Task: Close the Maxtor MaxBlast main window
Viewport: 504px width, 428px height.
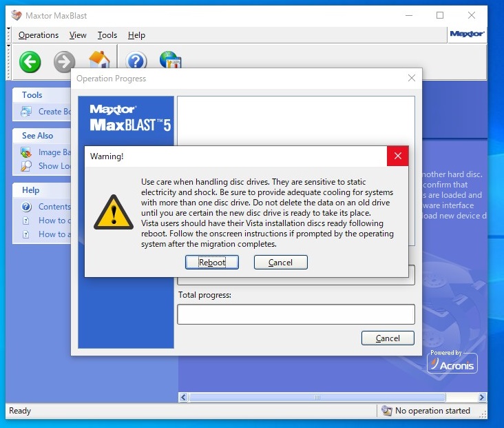Action: coord(471,15)
